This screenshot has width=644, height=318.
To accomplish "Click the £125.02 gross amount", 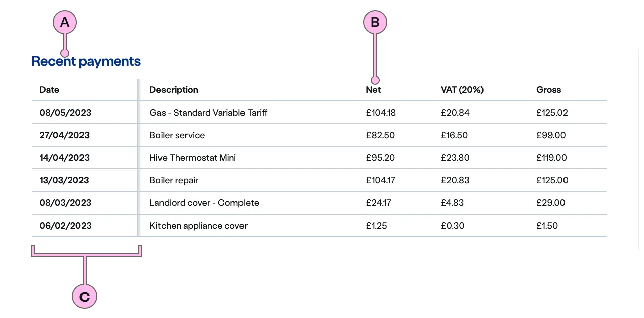I will click(552, 113).
